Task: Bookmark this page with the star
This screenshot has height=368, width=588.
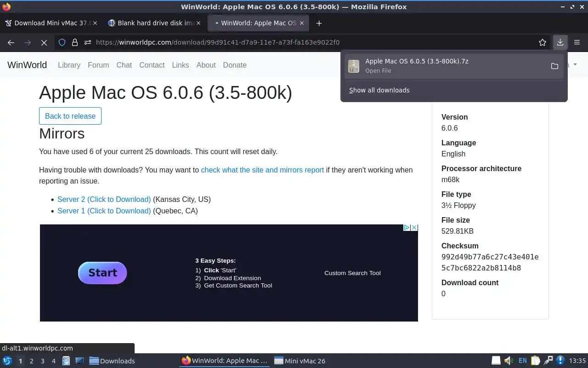Action: click(543, 42)
